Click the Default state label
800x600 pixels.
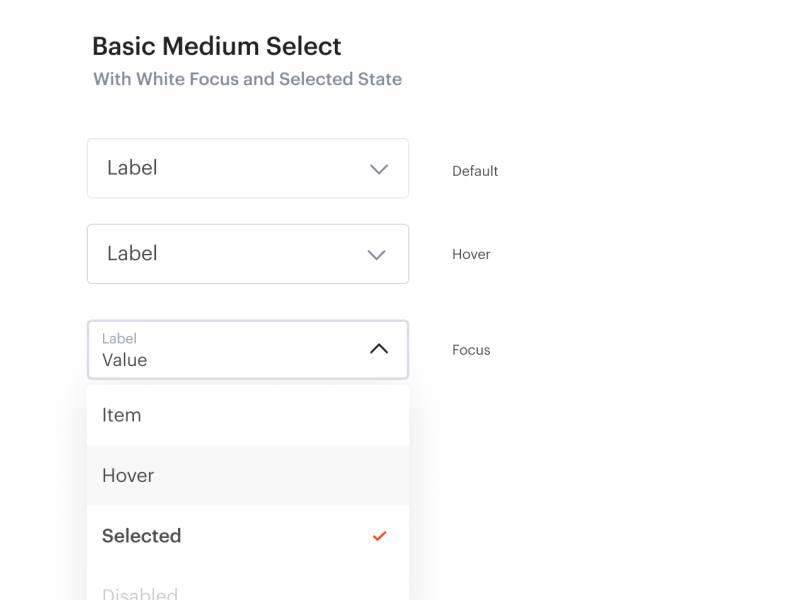[x=474, y=170]
